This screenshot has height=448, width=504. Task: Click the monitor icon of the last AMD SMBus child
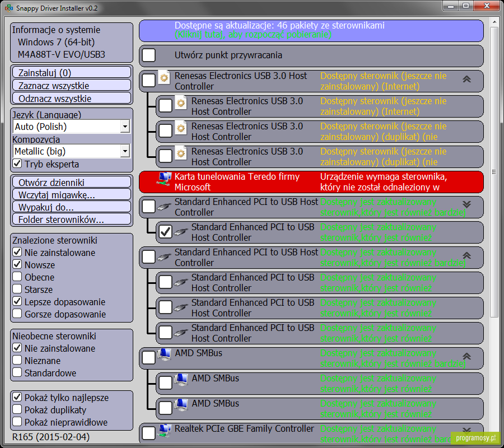[181, 405]
